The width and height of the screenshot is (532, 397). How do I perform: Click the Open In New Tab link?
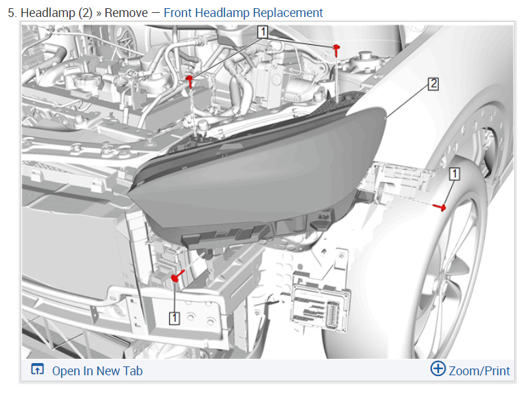pos(97,371)
